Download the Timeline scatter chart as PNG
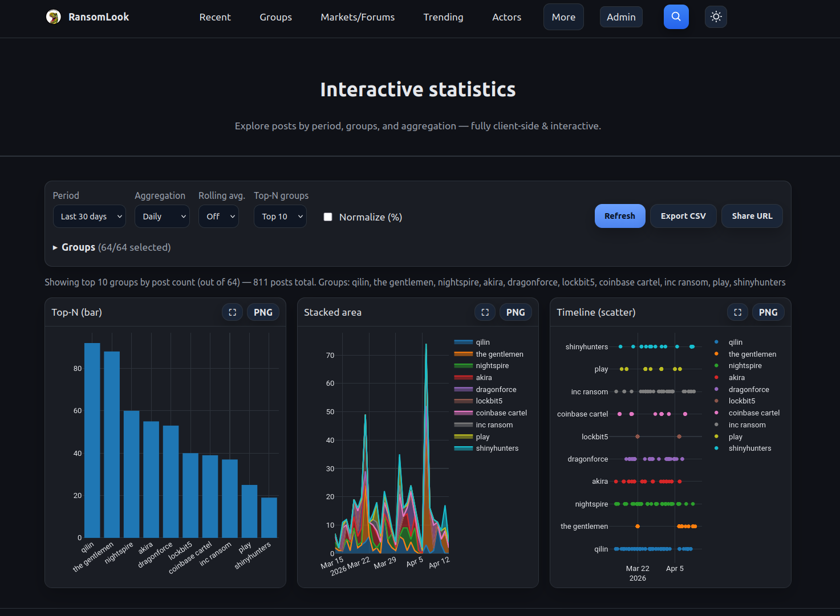This screenshot has width=840, height=616. [x=768, y=312]
